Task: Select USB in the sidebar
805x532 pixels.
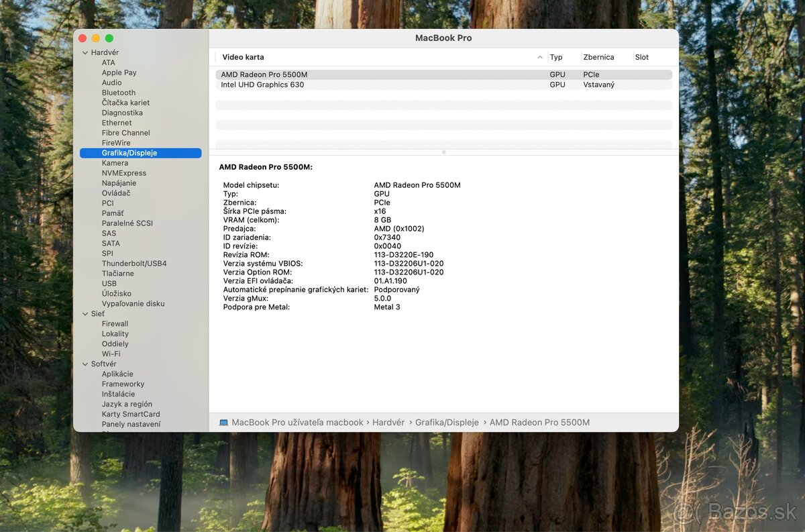Action: click(x=109, y=284)
